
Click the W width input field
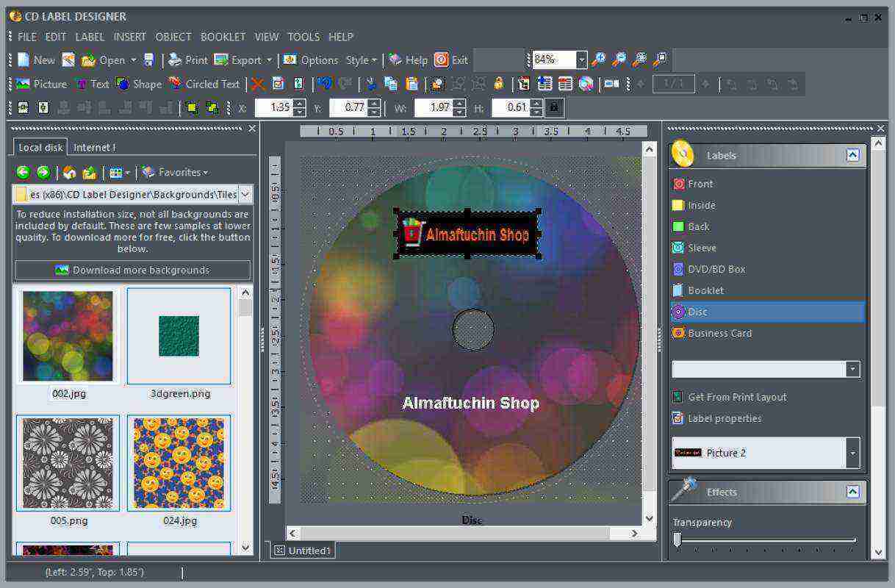(x=434, y=108)
